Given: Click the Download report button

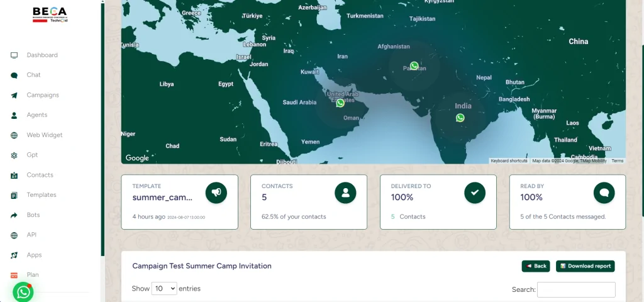Looking at the screenshot, I should (x=585, y=266).
